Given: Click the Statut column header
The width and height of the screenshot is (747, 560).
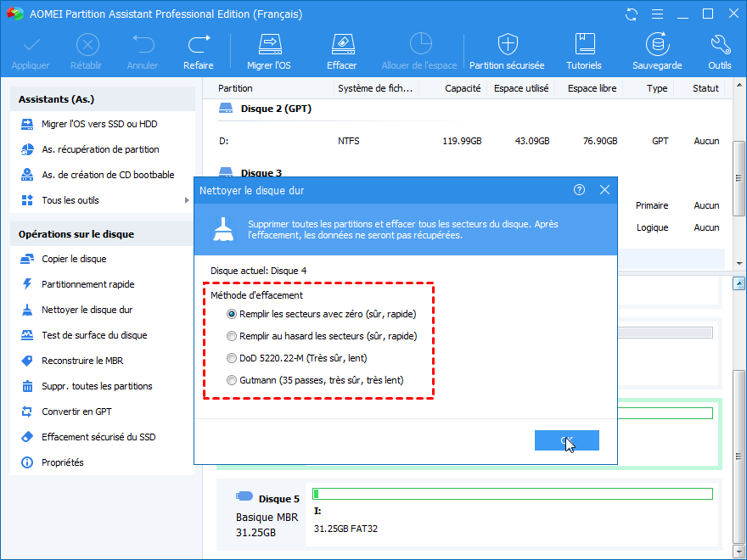Looking at the screenshot, I should [705, 88].
